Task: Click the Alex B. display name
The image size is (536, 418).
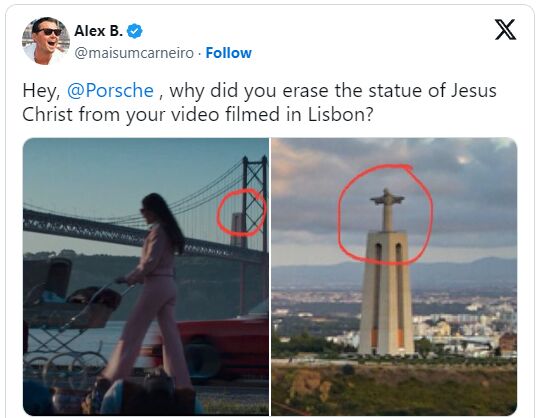Action: (98, 31)
